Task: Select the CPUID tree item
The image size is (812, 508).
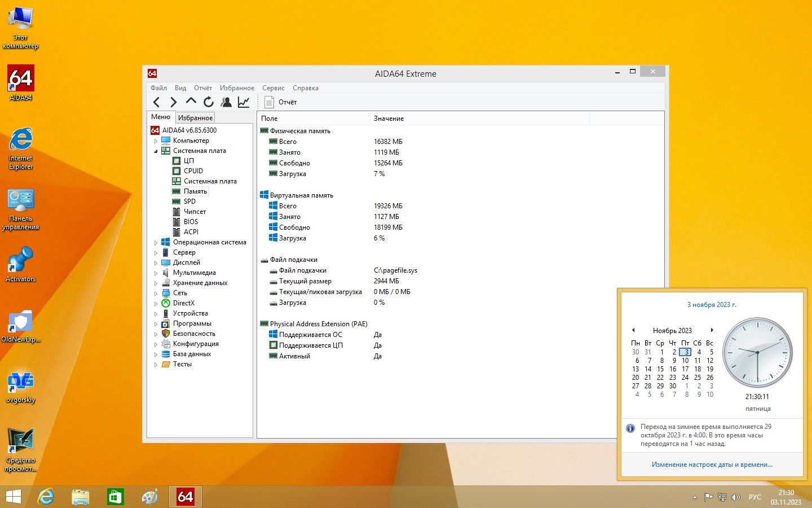Action: tap(193, 171)
